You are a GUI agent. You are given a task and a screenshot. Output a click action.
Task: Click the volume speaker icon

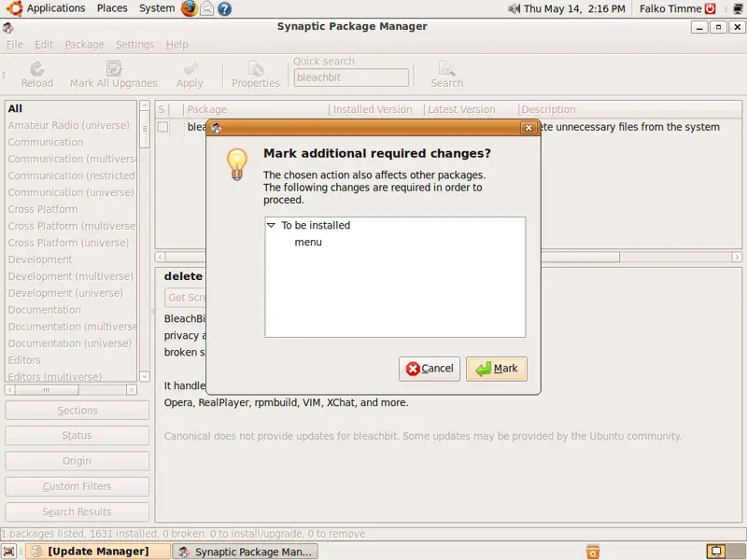pos(514,8)
